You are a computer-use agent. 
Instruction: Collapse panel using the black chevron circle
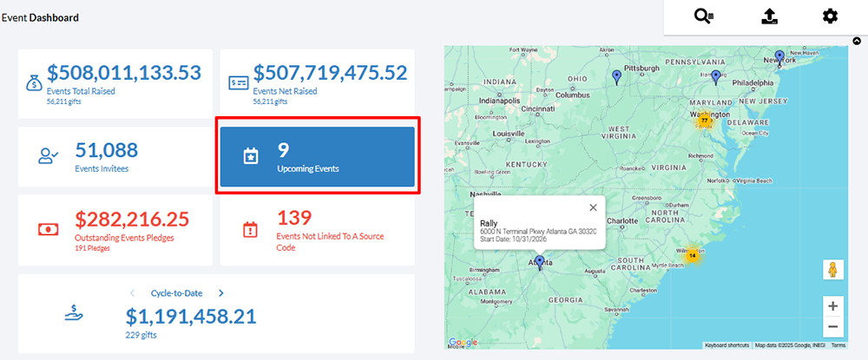click(x=857, y=41)
